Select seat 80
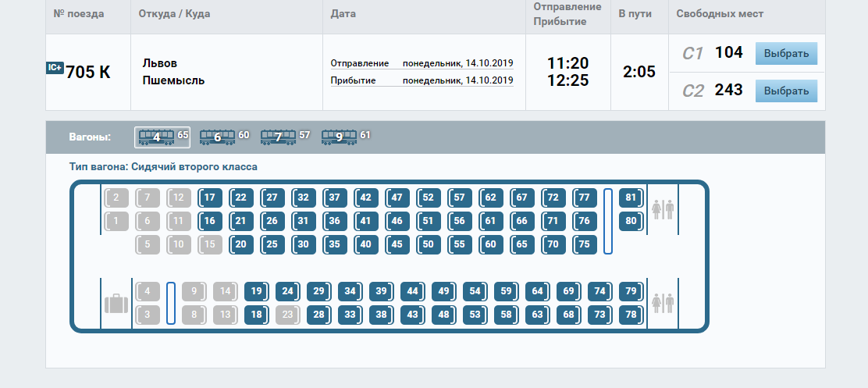This screenshot has width=868, height=388. click(631, 221)
